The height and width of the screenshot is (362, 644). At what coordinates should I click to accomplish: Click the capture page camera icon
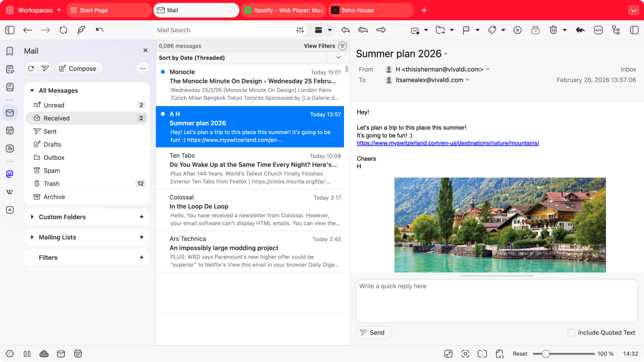[x=465, y=354]
